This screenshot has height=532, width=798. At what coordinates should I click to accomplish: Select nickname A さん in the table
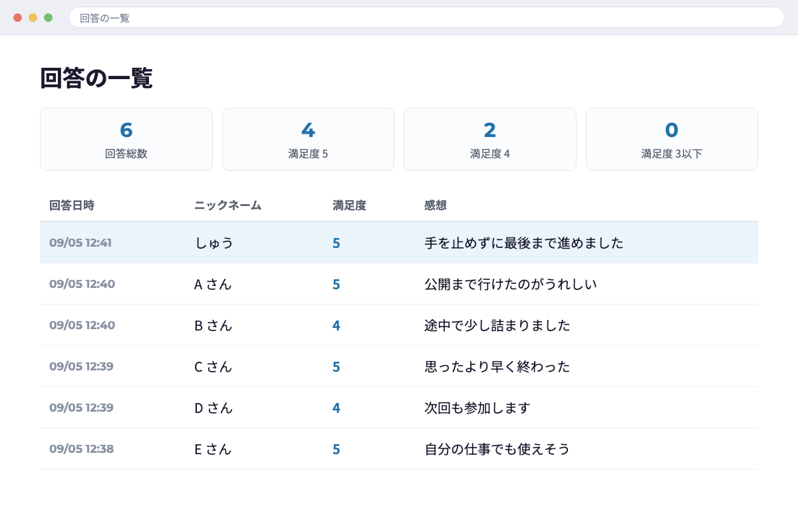click(x=213, y=284)
